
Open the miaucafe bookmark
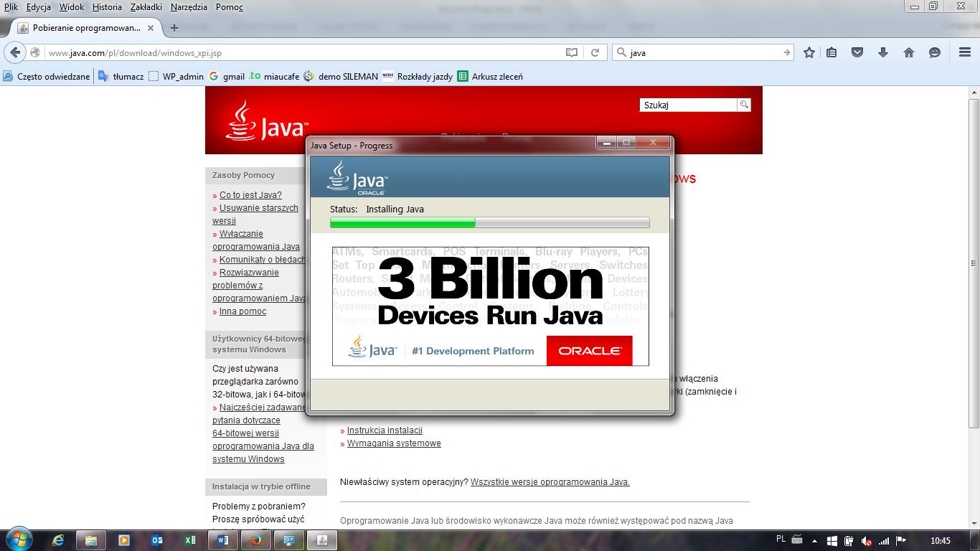pyautogui.click(x=274, y=76)
